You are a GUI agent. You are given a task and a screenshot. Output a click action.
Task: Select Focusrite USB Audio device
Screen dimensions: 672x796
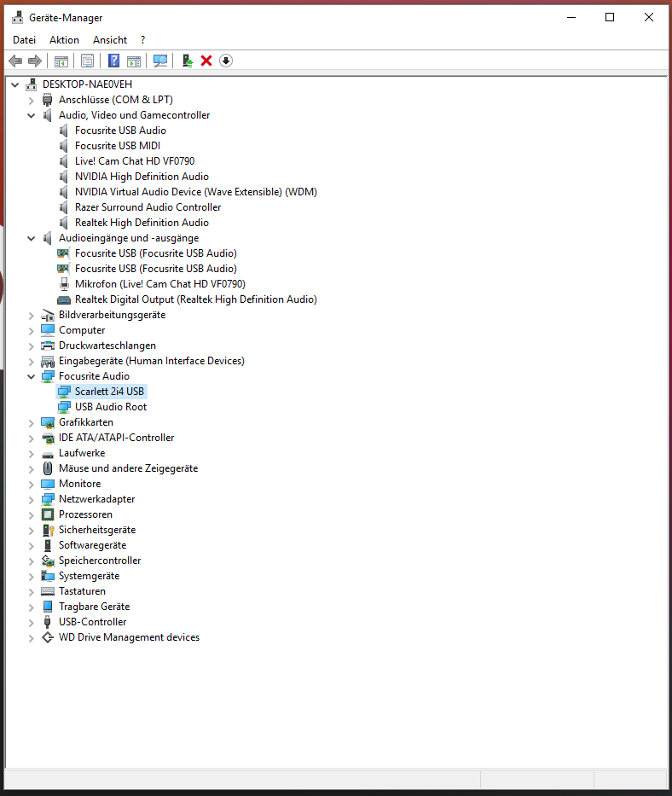[120, 131]
